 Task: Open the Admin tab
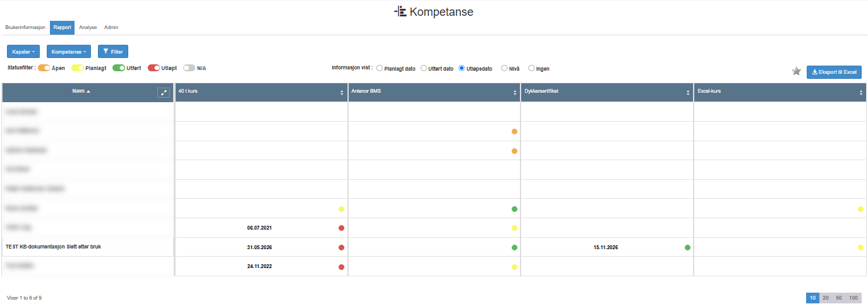tap(111, 28)
